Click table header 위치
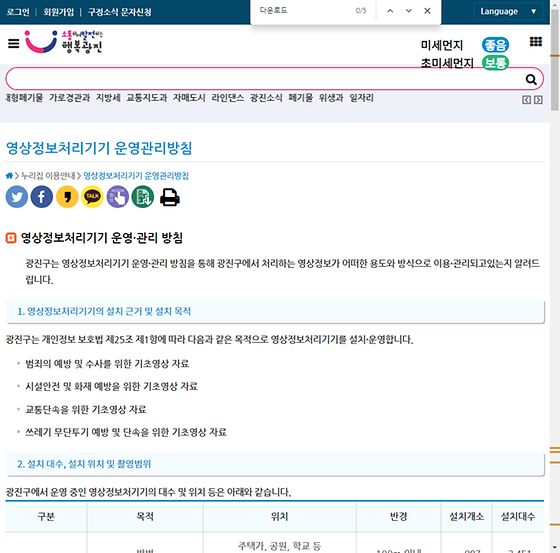The image size is (560, 553). click(x=279, y=517)
